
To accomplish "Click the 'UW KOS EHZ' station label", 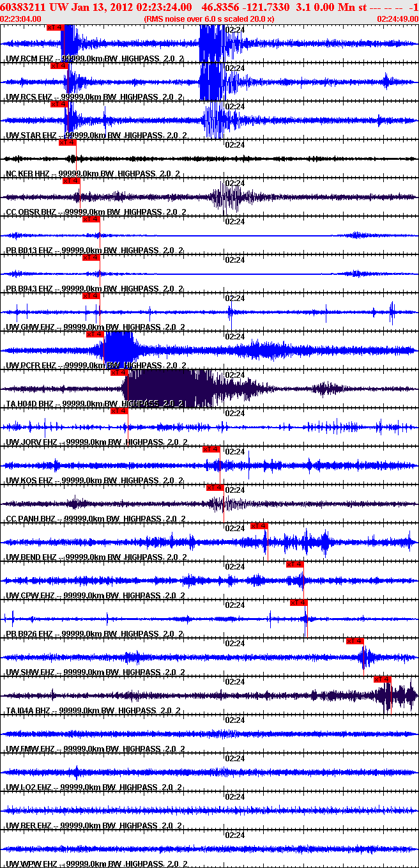I will coord(30,481).
